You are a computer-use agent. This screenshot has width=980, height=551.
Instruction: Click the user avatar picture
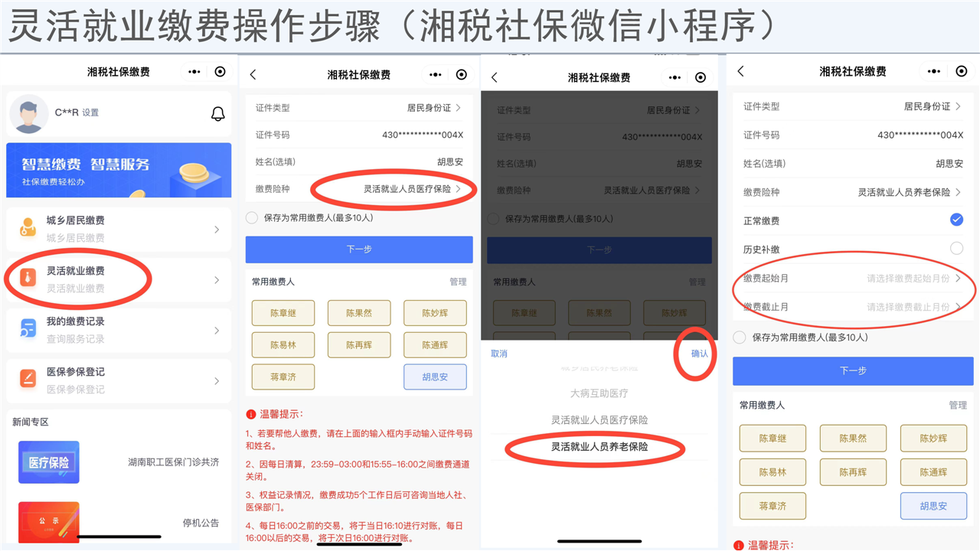click(28, 114)
